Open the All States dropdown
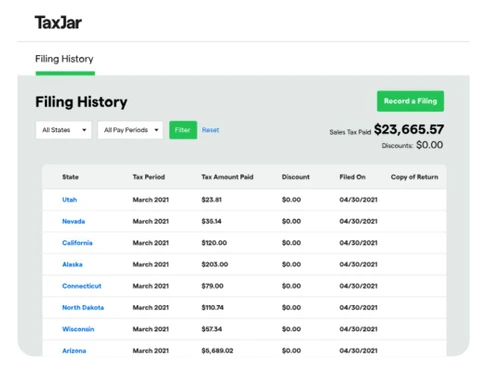 64,130
